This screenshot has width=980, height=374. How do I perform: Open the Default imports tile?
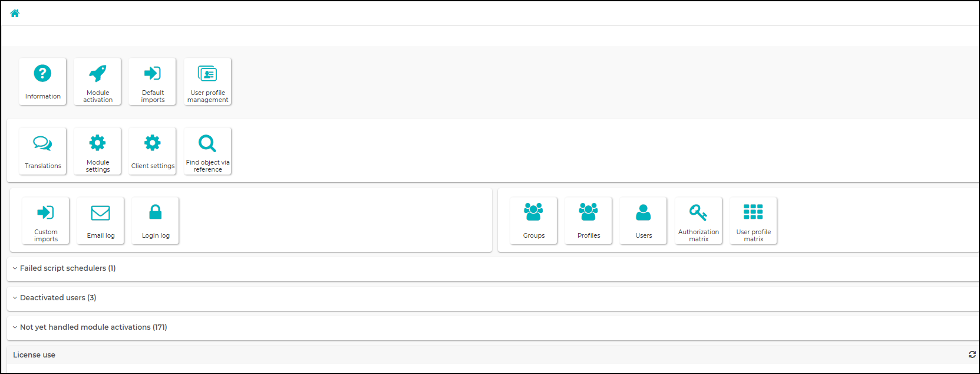153,81
